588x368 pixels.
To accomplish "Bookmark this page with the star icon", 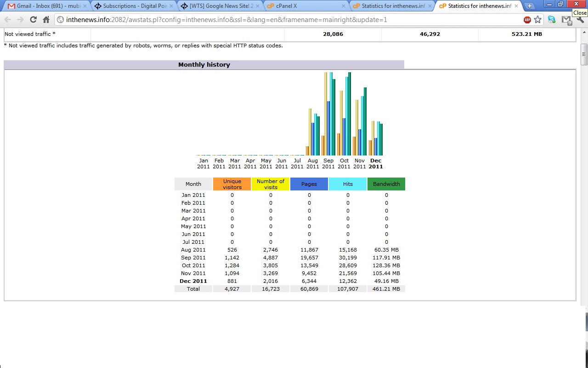I will (x=537, y=20).
